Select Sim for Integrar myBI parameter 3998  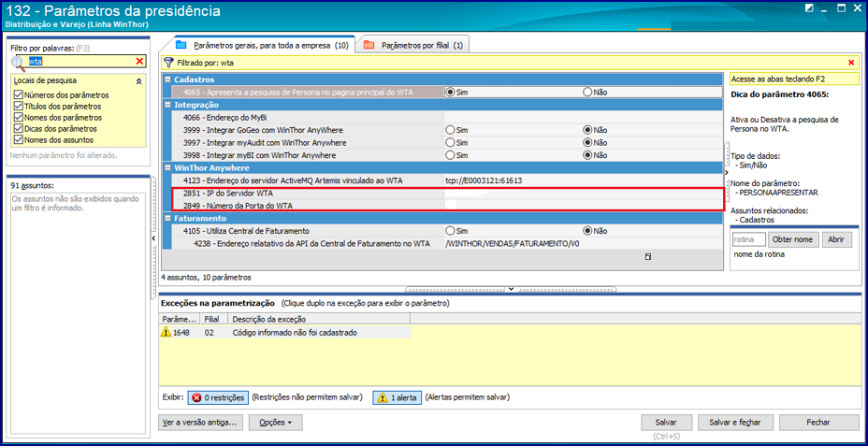click(x=450, y=155)
